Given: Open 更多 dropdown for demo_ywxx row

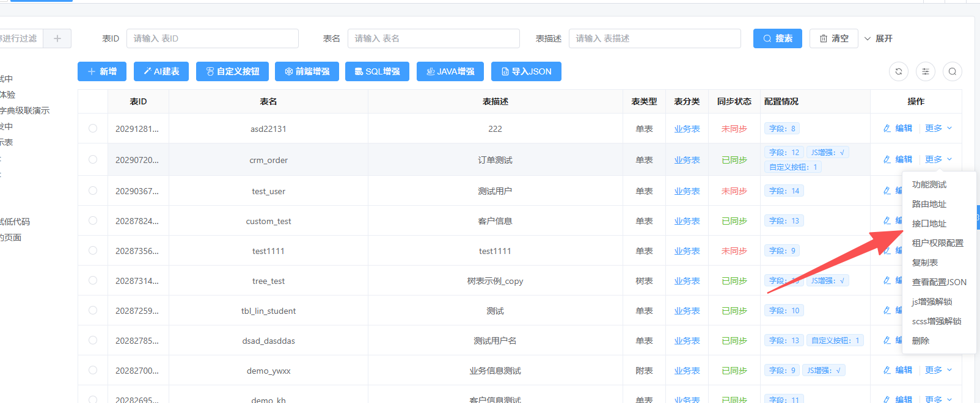Looking at the screenshot, I should pos(938,370).
